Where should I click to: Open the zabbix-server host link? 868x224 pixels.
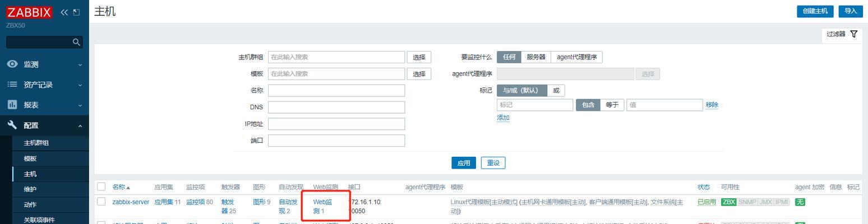(x=131, y=202)
